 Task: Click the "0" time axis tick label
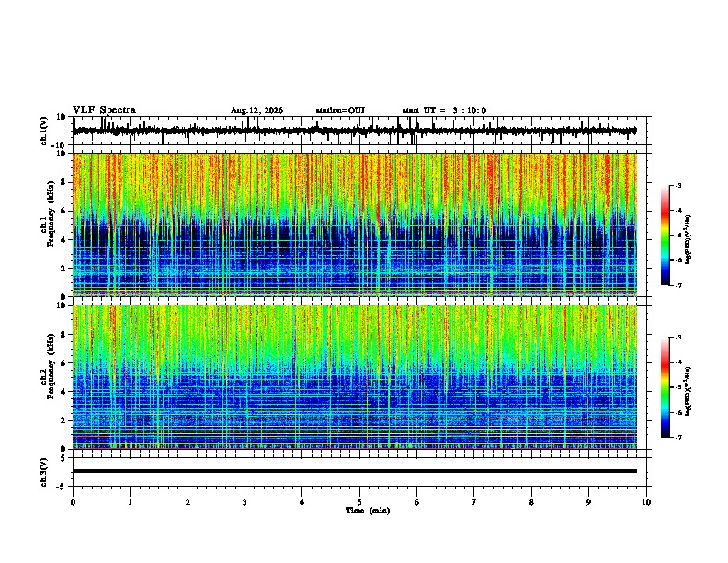(73, 502)
